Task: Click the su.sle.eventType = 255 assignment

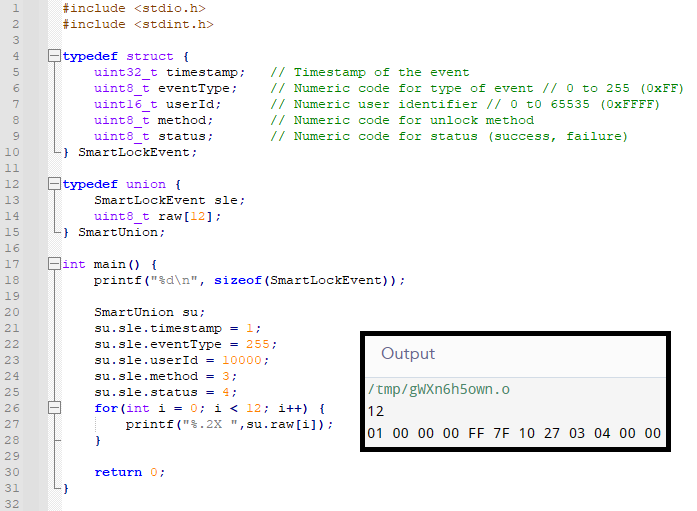Action: pyautogui.click(x=185, y=344)
